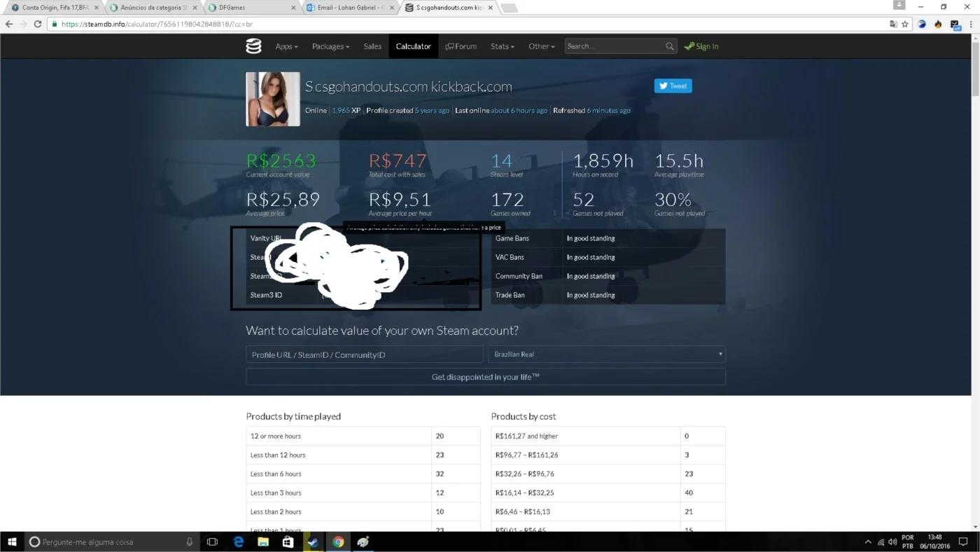Open Steam from the Windows taskbar

coord(313,541)
